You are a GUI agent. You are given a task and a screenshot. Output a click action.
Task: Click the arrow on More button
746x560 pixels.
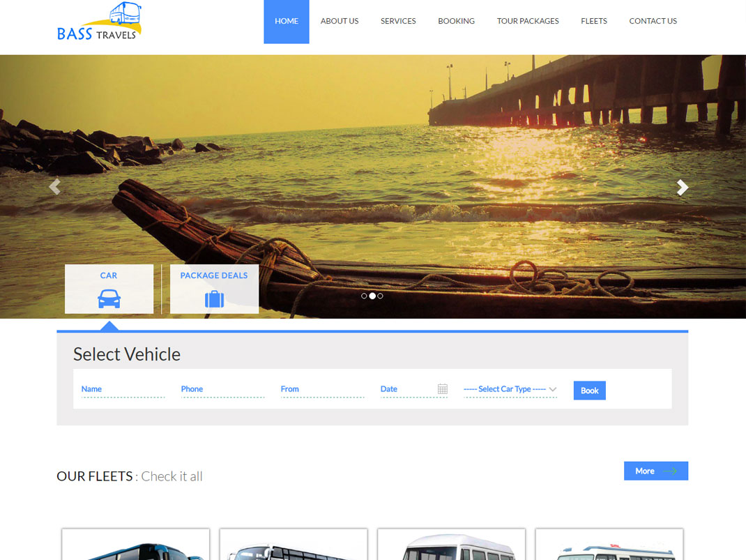pos(670,471)
